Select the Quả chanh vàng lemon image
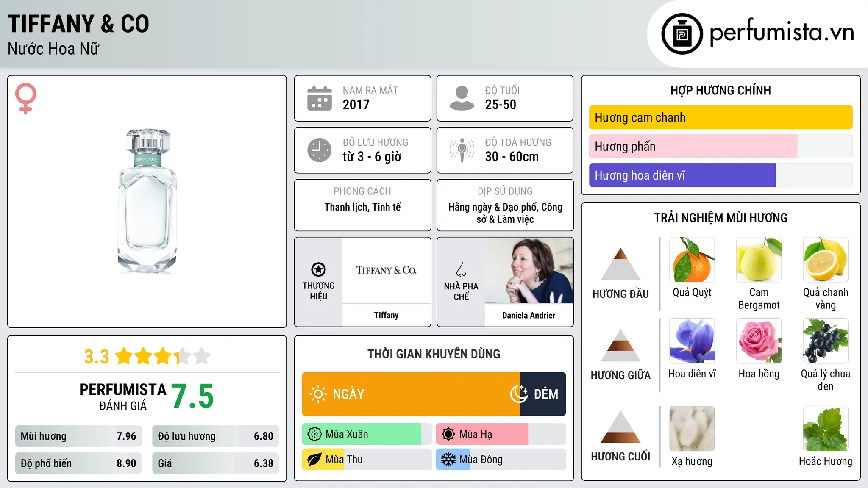Screen dimensions: 868x488 [x=826, y=260]
